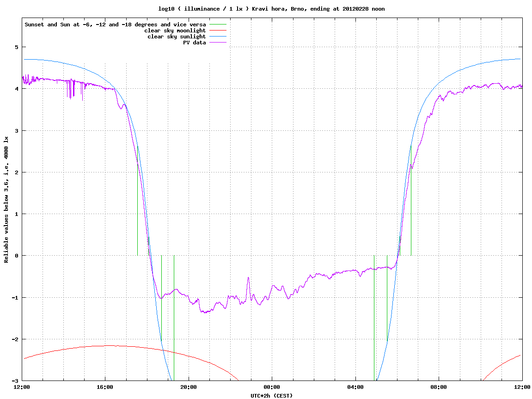The image size is (532, 399).
Task: Click the red moonlight legend line sample
Action: click(218, 31)
